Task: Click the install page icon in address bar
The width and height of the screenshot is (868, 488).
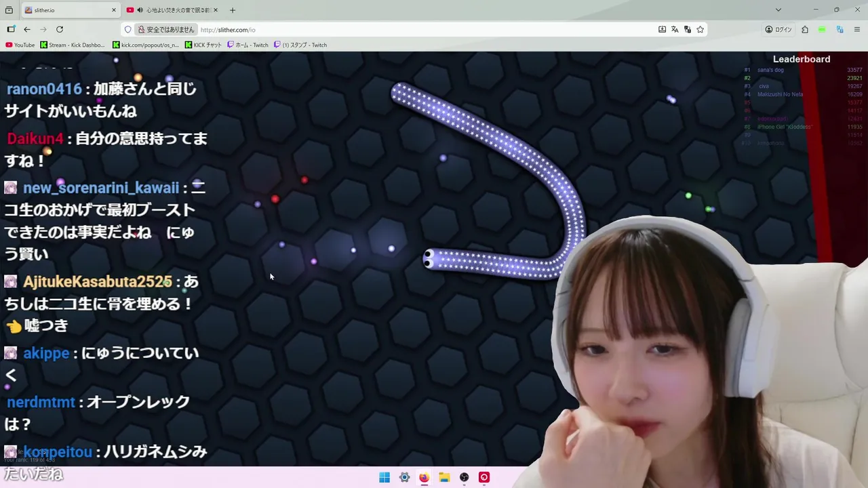Action: [662, 29]
